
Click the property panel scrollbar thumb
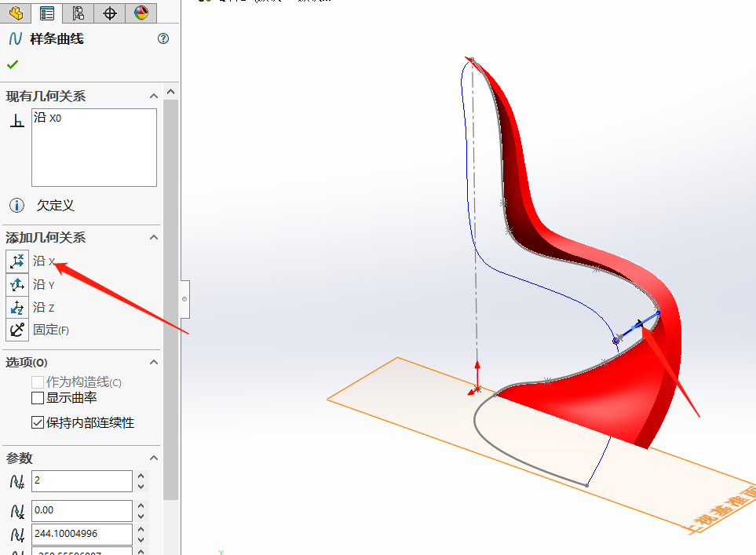pos(170,299)
